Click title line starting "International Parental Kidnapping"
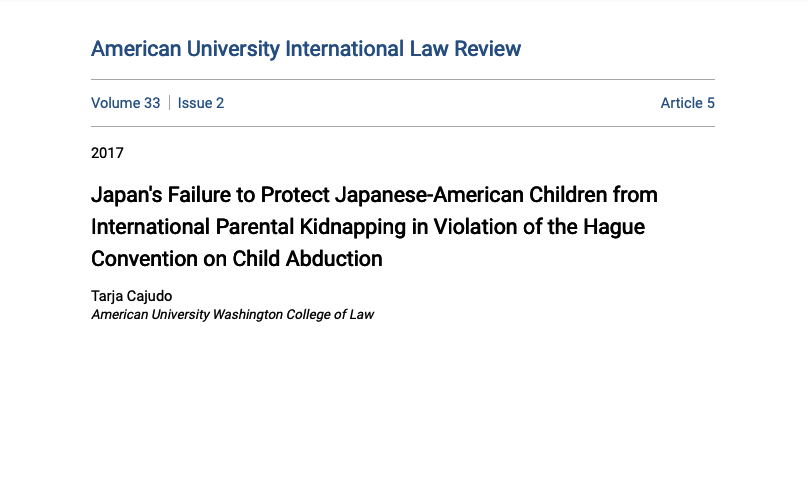This screenshot has height=497, width=808. coord(367,226)
